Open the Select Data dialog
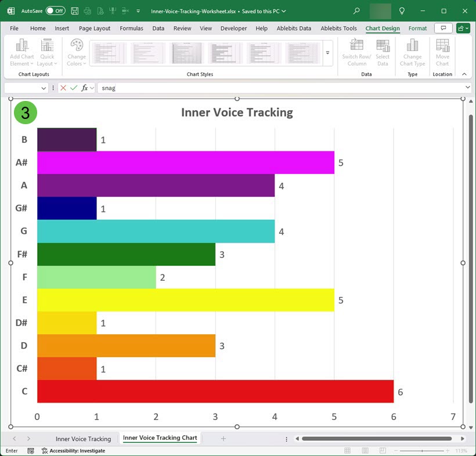Image resolution: width=476 pixels, height=456 pixels. (383, 53)
